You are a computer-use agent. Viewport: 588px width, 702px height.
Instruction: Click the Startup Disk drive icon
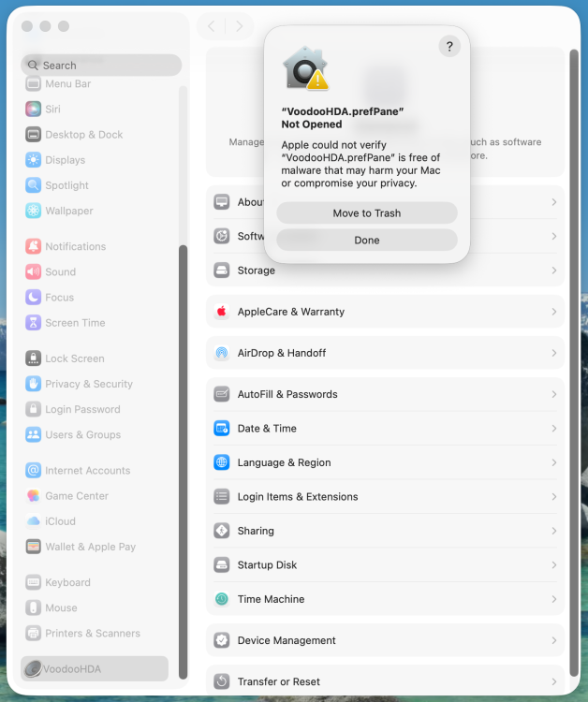click(221, 565)
